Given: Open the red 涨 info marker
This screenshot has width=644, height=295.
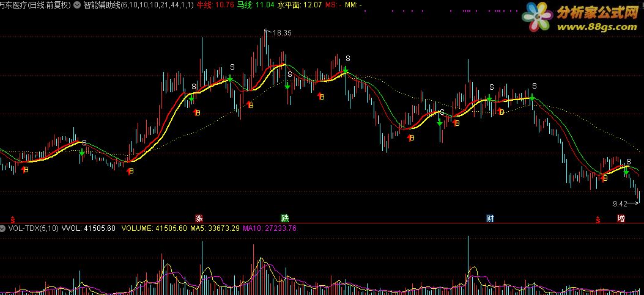Looking at the screenshot, I should tap(199, 218).
